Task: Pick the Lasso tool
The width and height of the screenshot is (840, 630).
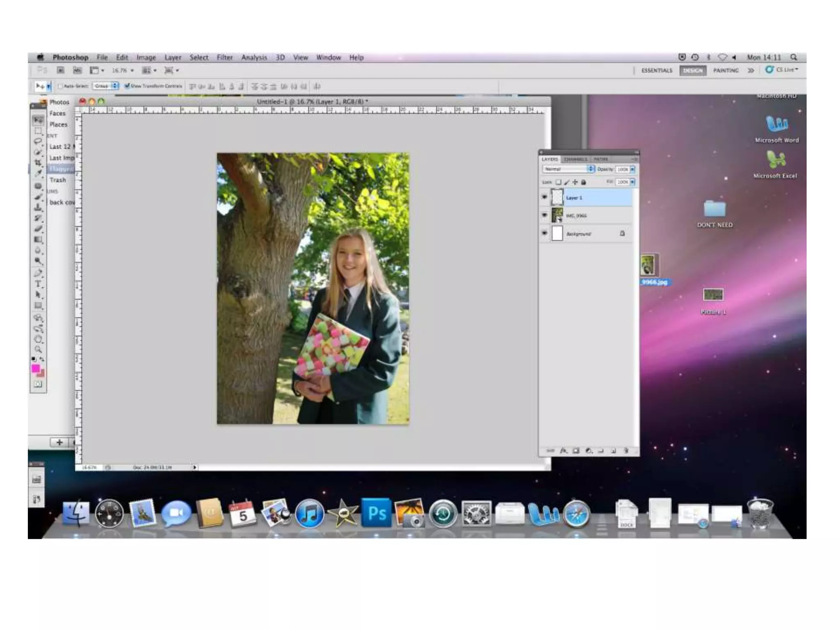Action: tap(38, 141)
